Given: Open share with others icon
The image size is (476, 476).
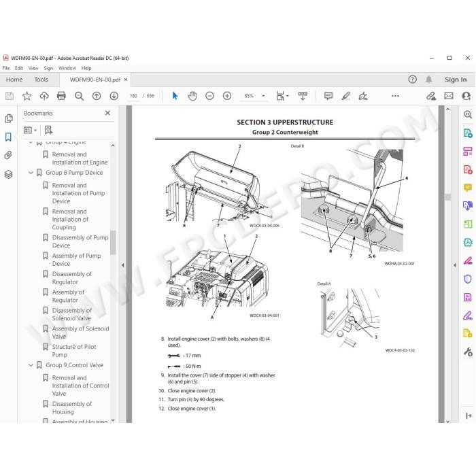Looking at the screenshot, I should [x=466, y=96].
